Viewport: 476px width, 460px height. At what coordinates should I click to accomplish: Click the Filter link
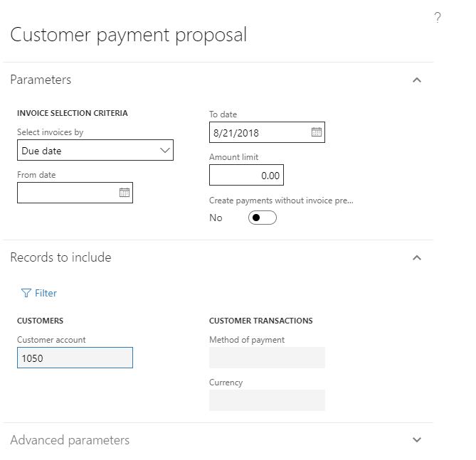tap(46, 293)
